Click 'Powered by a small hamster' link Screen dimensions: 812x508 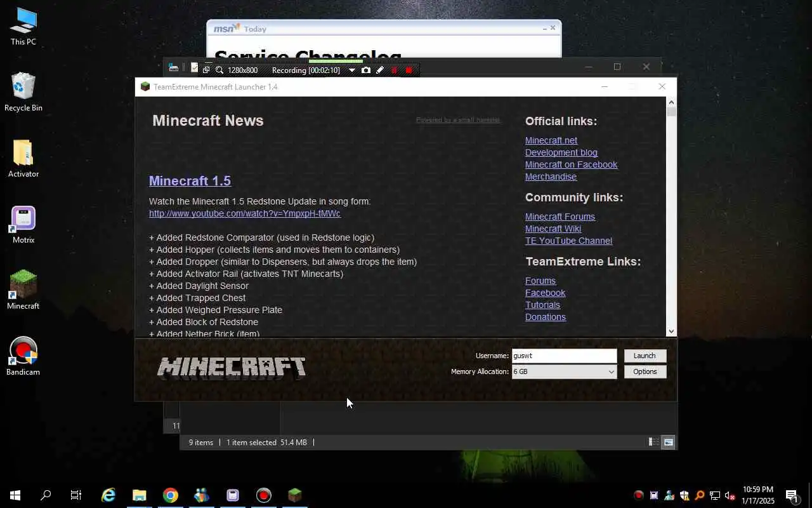pos(458,119)
